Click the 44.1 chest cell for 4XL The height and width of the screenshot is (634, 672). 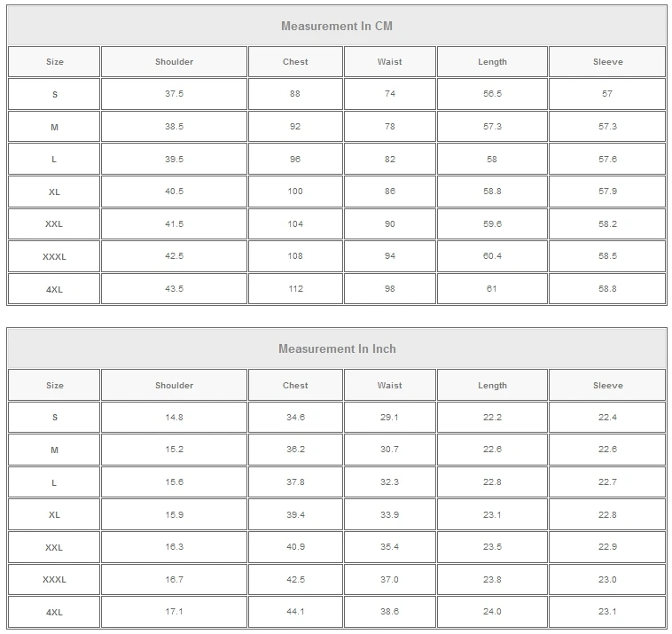click(x=295, y=612)
